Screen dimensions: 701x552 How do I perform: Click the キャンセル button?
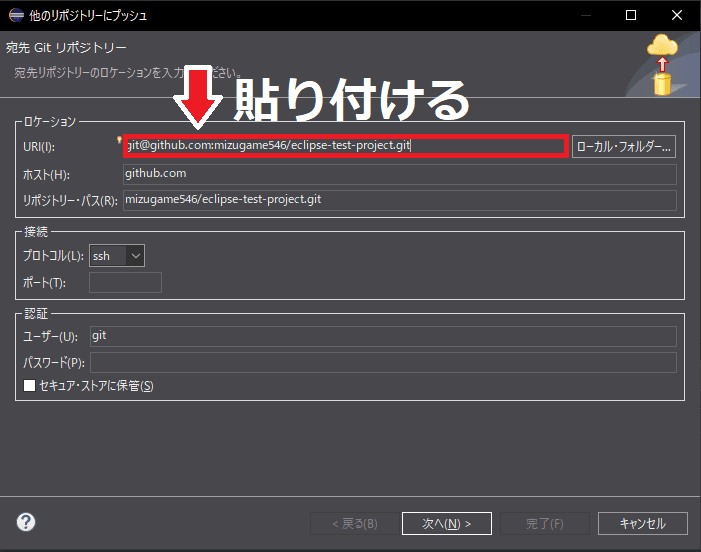click(642, 523)
